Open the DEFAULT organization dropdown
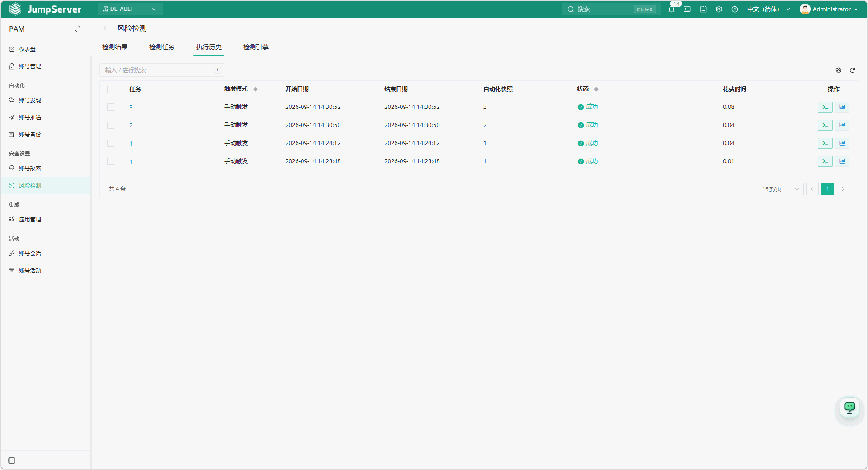Screen dimensions: 868x470 130,9
